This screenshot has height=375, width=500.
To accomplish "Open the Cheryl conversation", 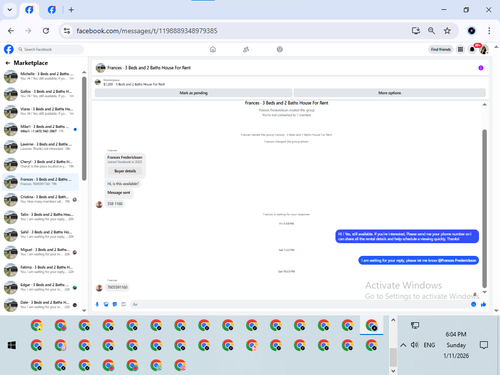I will point(40,164).
